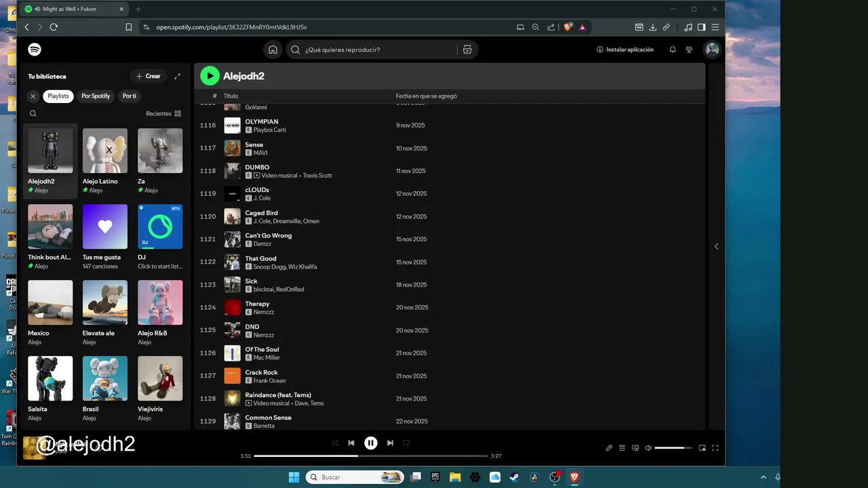Viewport: 868px width, 488px height.
Task: Click Instalar aplicación link
Action: point(625,49)
